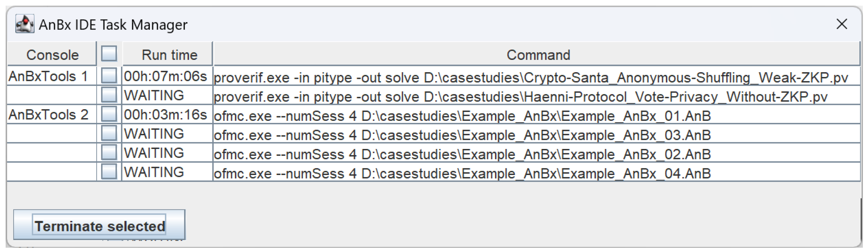
Task: Select the AnBxTools 2 console cell
Action: pos(48,115)
